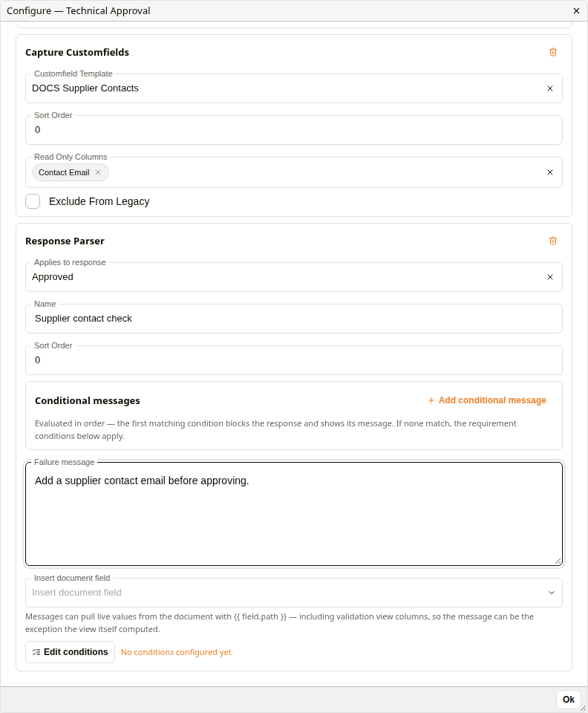Delete the Capture Customfields section
This screenshot has height=713, width=588.
(552, 52)
